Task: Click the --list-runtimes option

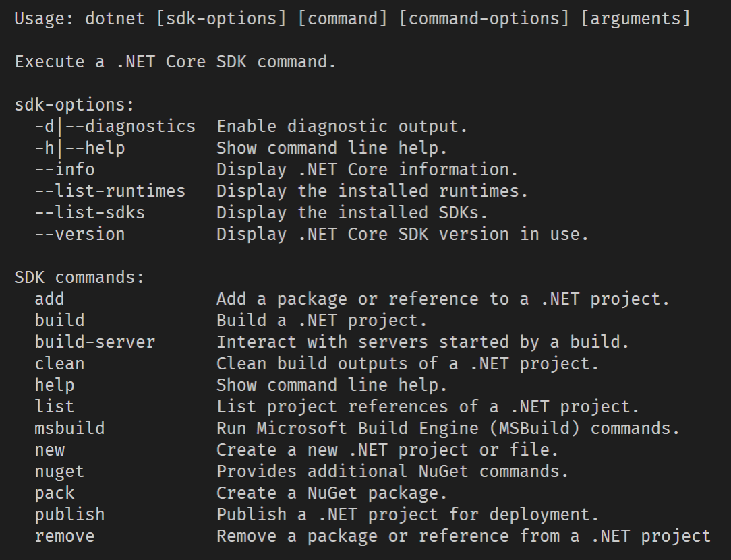Action: pyautogui.click(x=110, y=191)
